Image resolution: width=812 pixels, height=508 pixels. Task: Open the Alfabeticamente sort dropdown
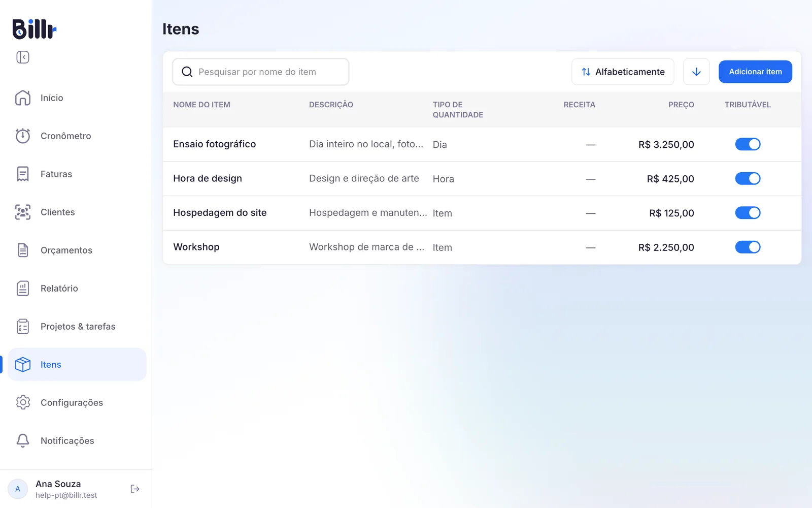pos(623,72)
